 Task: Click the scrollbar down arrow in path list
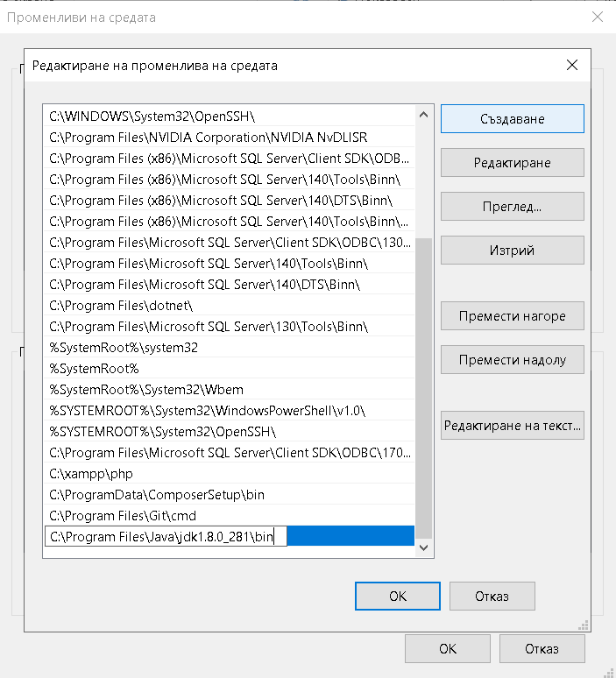tap(423, 547)
